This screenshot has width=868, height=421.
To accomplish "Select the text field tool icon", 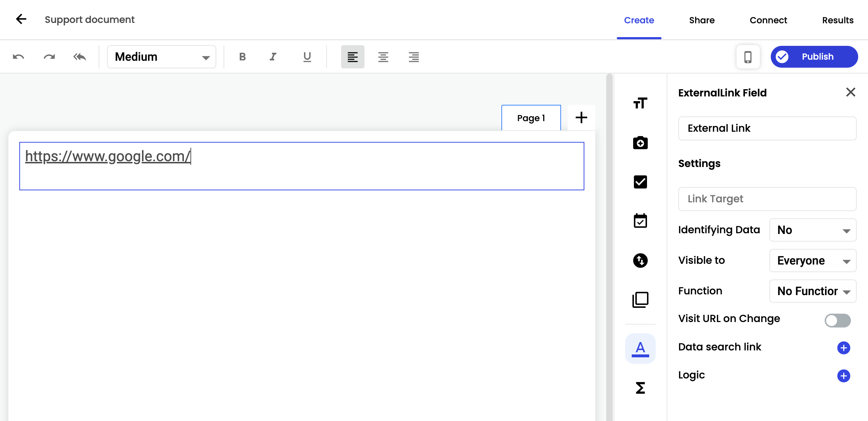I will coord(640,103).
